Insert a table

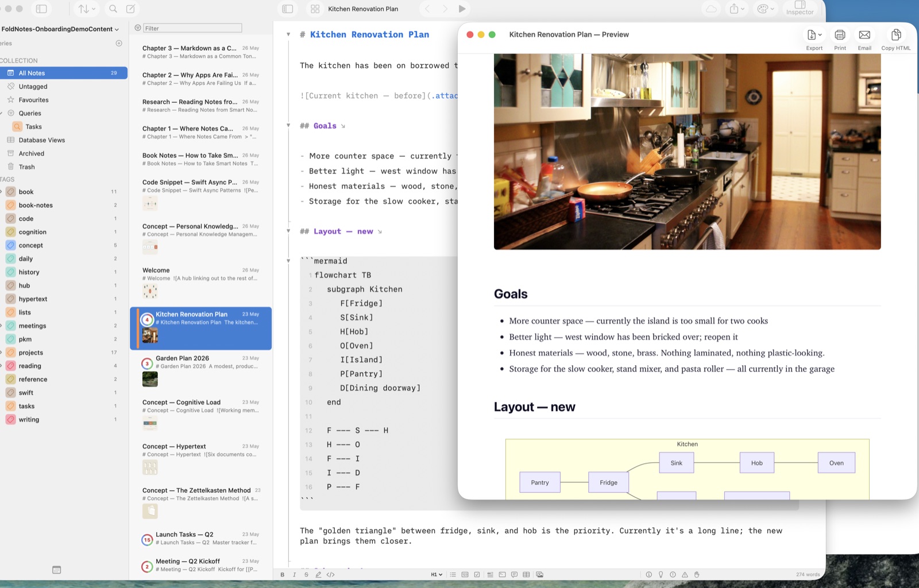point(526,574)
